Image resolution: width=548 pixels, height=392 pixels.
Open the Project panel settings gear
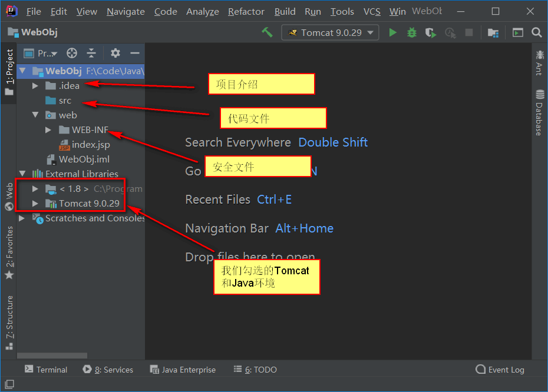(x=115, y=53)
